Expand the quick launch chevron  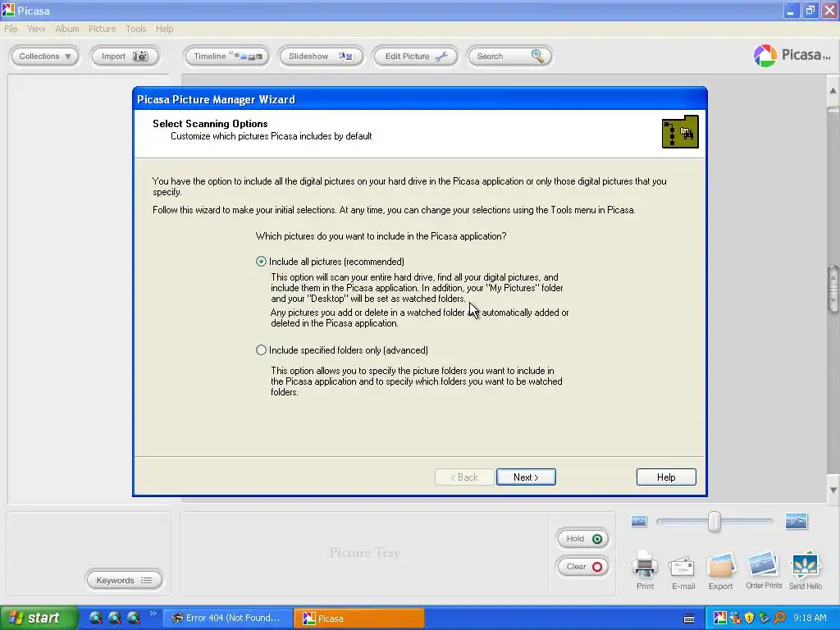pos(153,614)
